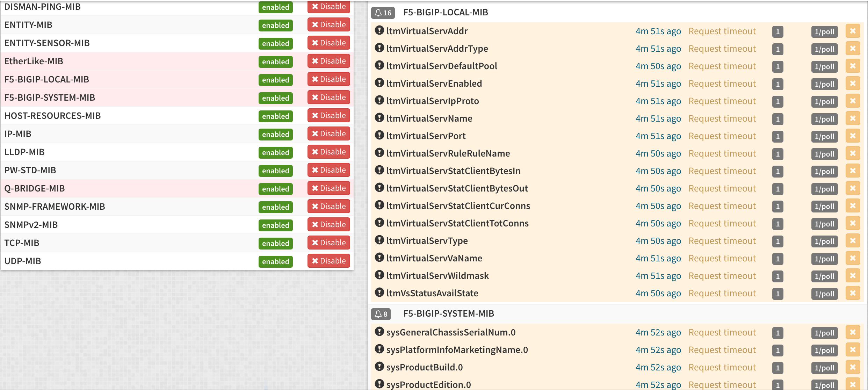Click the enabled badge for HOST-RESOURCES-MIB
Viewport: 868px width, 390px height.
(276, 116)
